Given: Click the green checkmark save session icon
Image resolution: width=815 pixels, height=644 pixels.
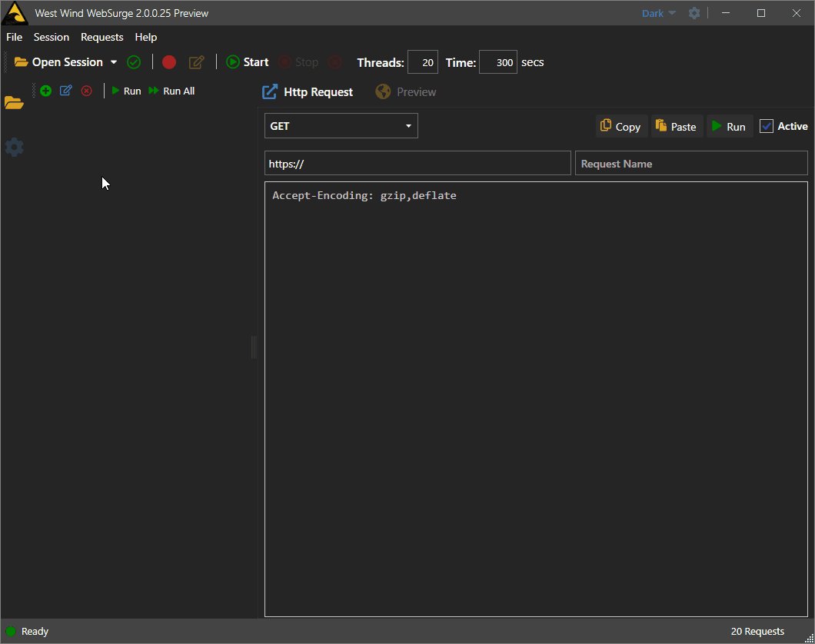Looking at the screenshot, I should pos(134,62).
